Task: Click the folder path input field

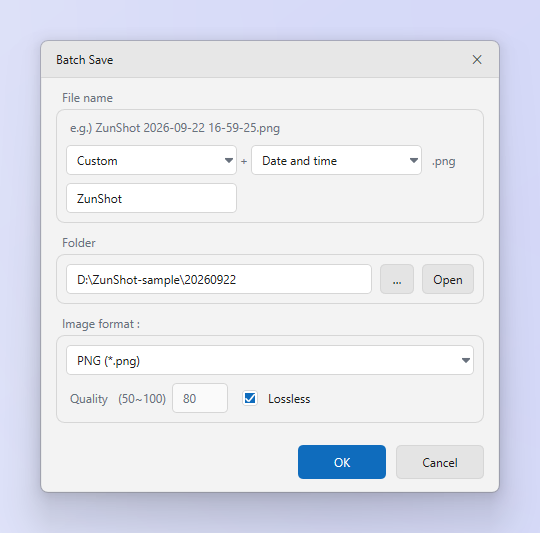Action: (219, 279)
